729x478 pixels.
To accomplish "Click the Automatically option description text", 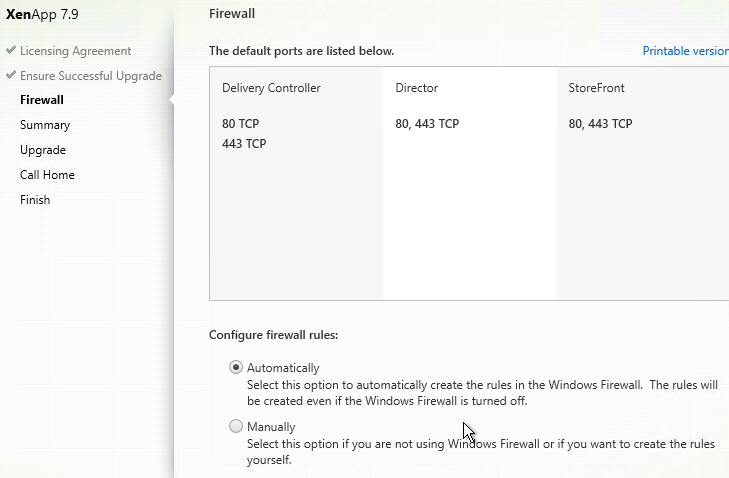I will (x=482, y=393).
